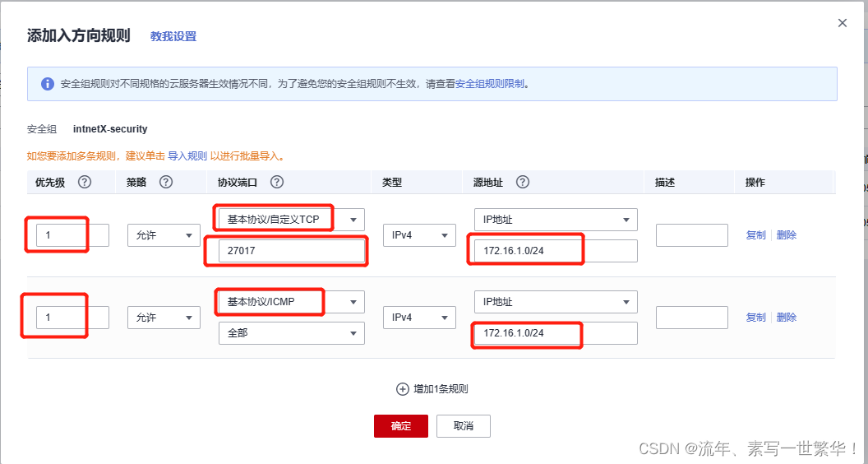Viewport: 868px width, 464px height.
Task: Click the 操作 column header
Action: point(755,183)
